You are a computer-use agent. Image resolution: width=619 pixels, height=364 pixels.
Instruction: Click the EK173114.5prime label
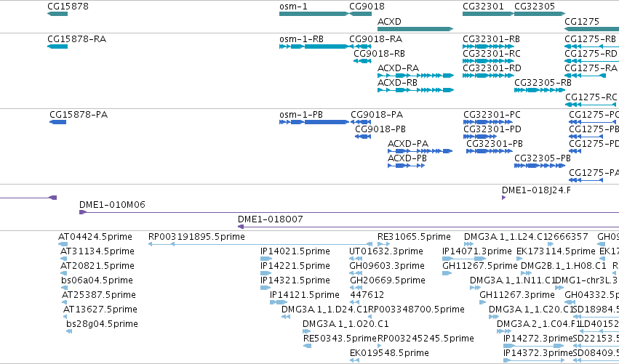click(x=556, y=251)
